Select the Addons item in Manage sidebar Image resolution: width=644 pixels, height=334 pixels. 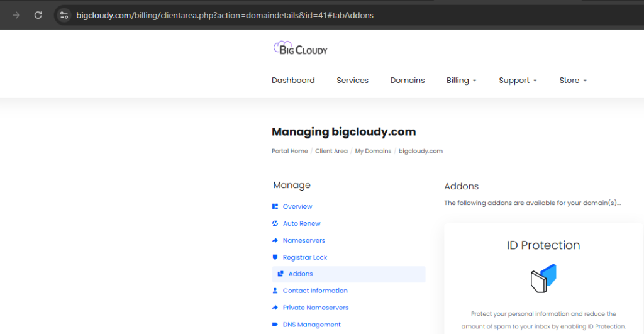coord(300,274)
